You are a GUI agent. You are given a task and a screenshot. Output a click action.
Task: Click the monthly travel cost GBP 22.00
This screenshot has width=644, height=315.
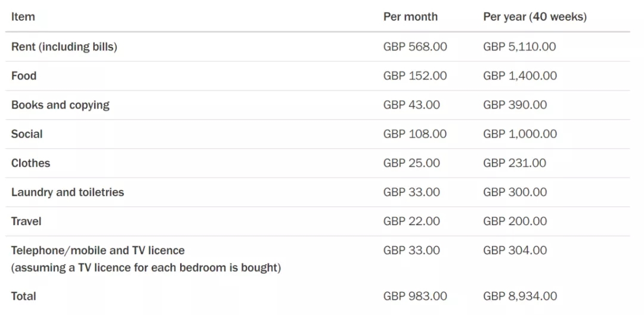pos(411,222)
